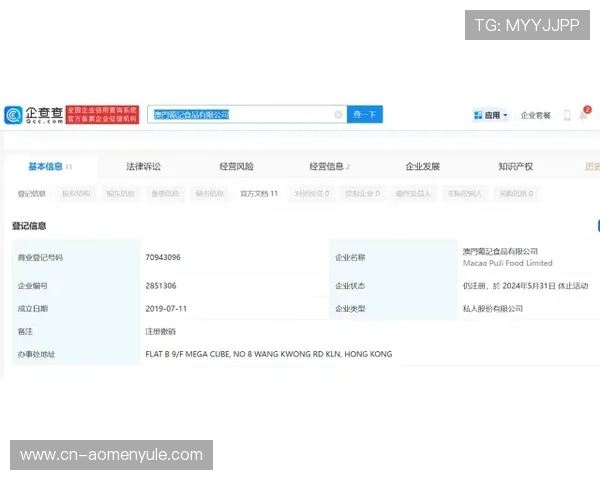This screenshot has width=600, height=480.
Task: Click the red 全国企业信用查询系统 banner
Action: pos(102,114)
